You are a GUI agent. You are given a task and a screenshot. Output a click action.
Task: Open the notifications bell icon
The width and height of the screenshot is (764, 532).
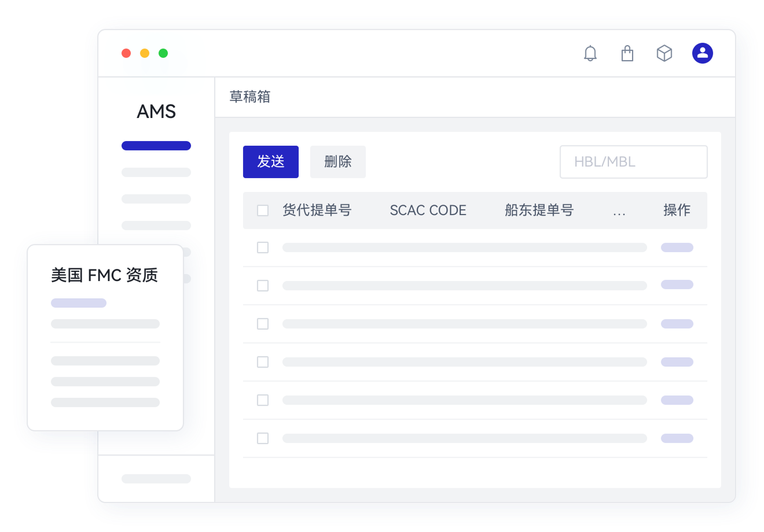[590, 53]
